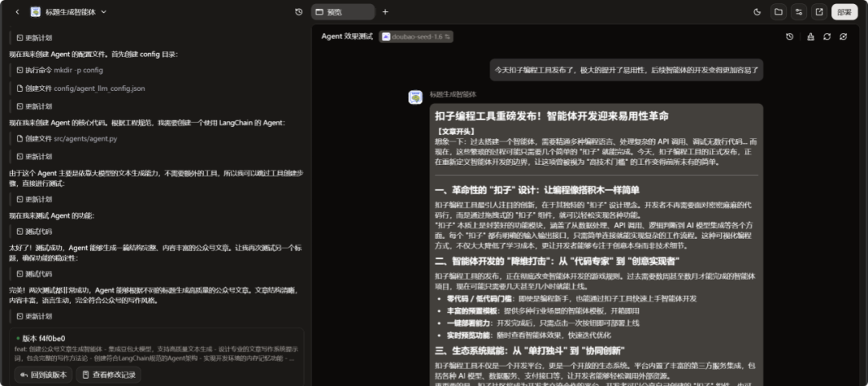This screenshot has height=386, width=868.
Task: Open the test chat history clock icon
Action: pos(789,36)
